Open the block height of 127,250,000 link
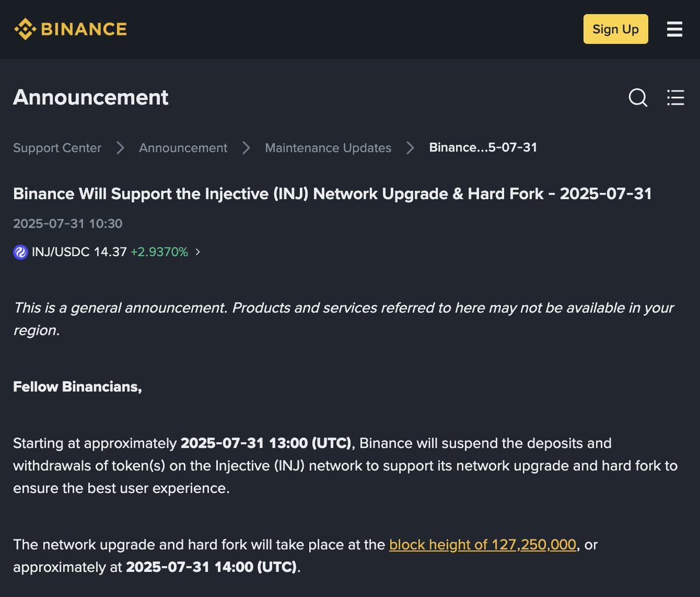This screenshot has height=597, width=700. coord(482,544)
